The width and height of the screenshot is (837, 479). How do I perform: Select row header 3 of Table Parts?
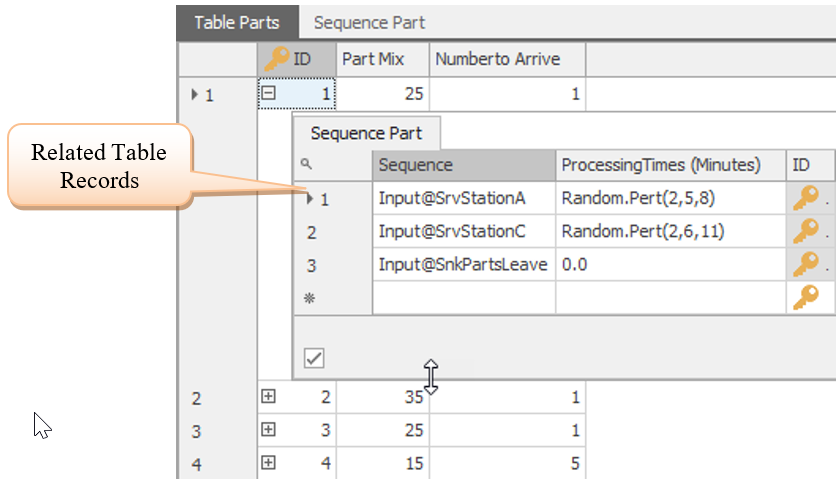click(218, 431)
